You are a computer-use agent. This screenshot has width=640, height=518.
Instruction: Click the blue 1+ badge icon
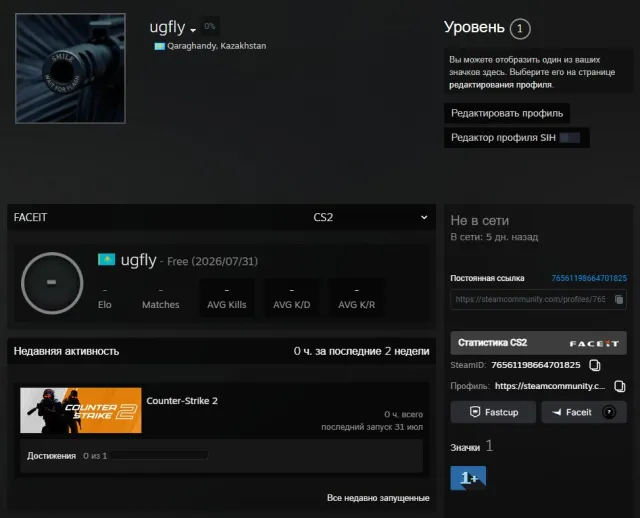coord(468,478)
